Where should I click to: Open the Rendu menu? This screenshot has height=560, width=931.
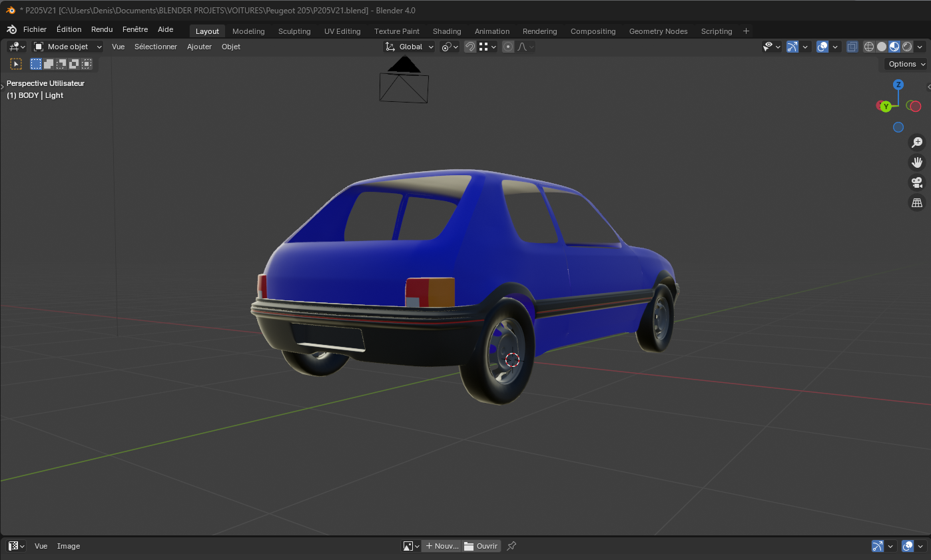pos(102,29)
